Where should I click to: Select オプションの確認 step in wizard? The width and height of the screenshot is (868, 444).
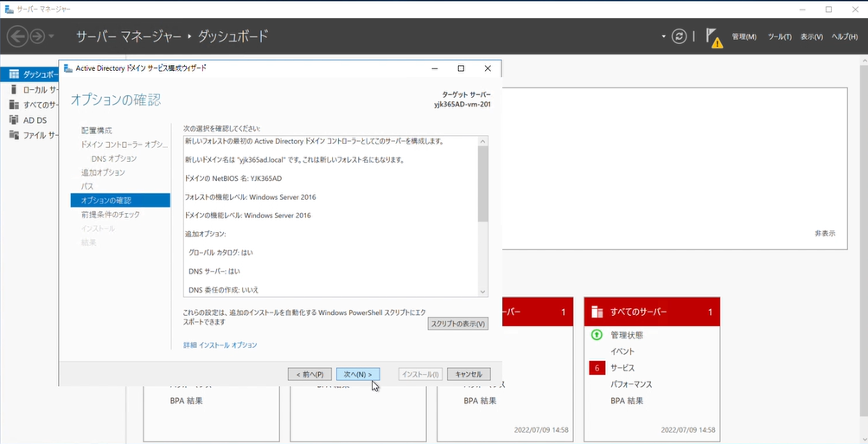point(120,200)
